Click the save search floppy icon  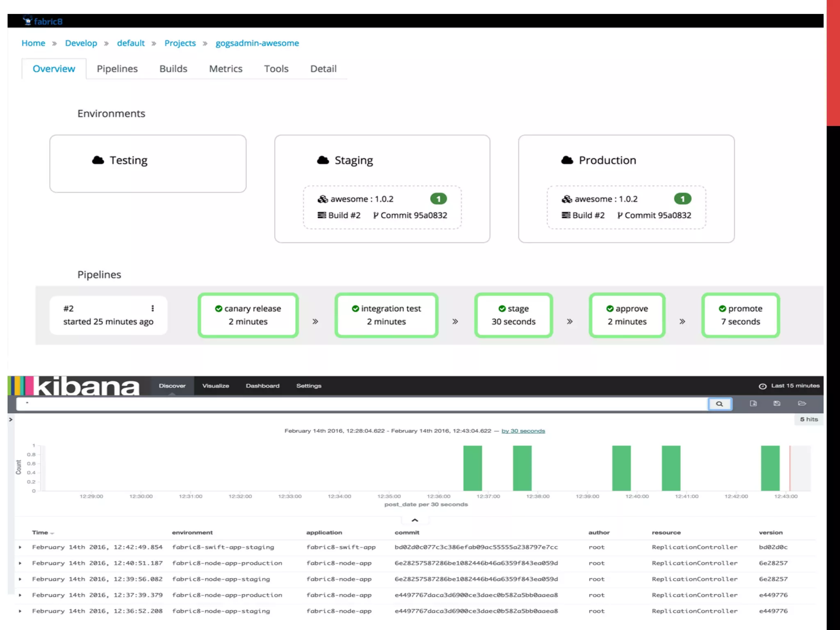pos(777,404)
